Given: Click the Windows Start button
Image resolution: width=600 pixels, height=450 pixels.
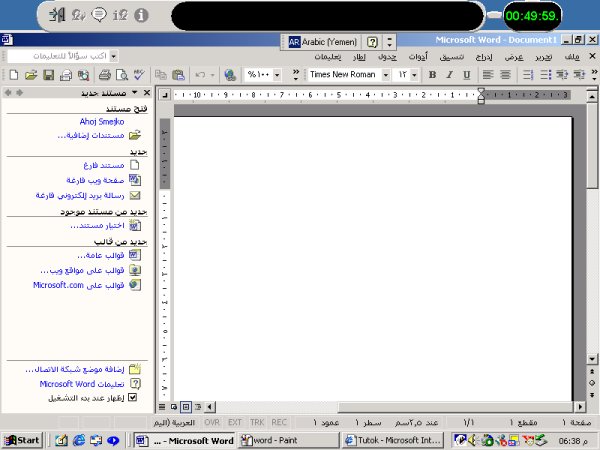Looking at the screenshot, I should (22, 440).
